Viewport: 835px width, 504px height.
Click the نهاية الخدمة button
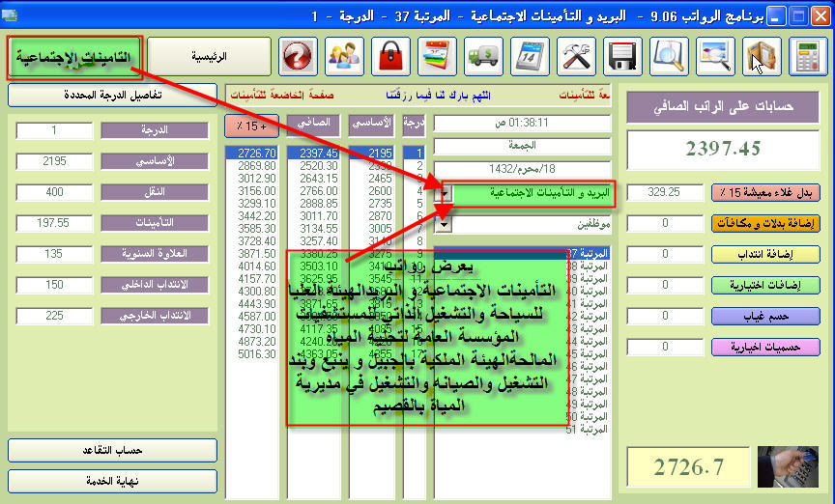pos(112,477)
